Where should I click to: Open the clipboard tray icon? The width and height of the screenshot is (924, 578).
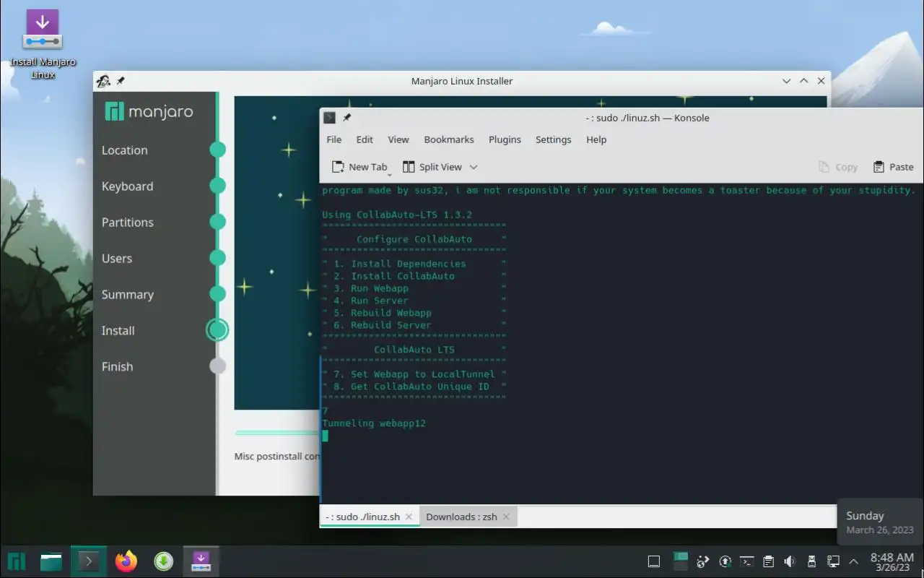pos(769,561)
